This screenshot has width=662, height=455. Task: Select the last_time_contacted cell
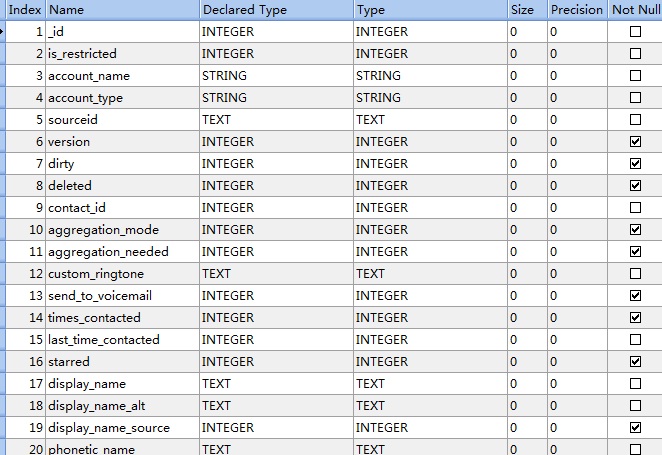coord(122,339)
